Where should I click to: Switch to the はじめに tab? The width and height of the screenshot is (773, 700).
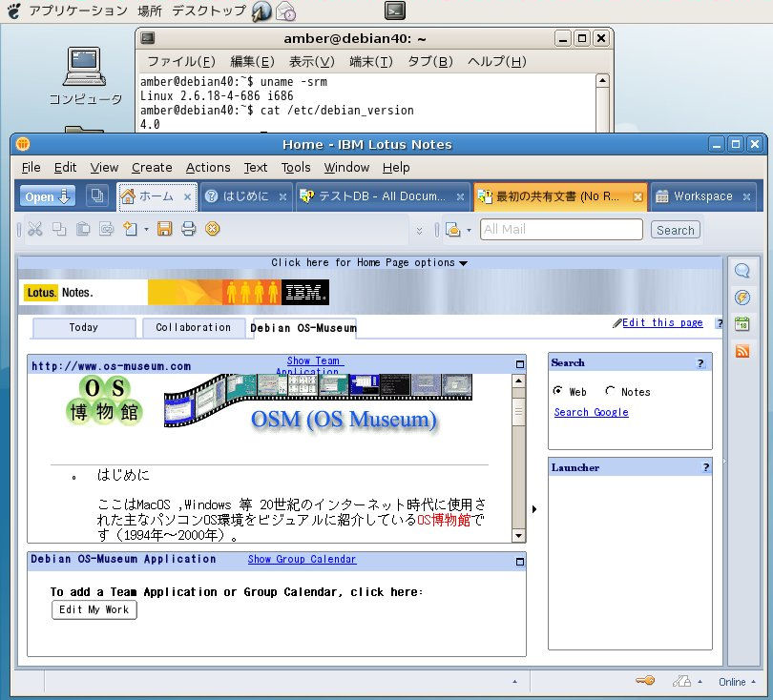[x=246, y=196]
